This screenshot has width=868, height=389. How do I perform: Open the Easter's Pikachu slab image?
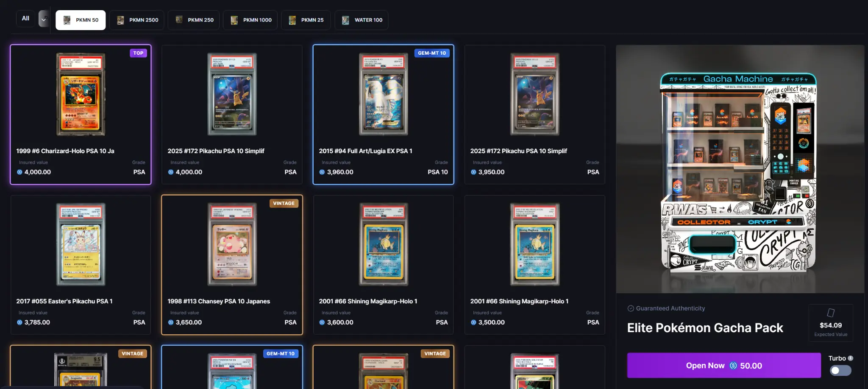pyautogui.click(x=81, y=244)
